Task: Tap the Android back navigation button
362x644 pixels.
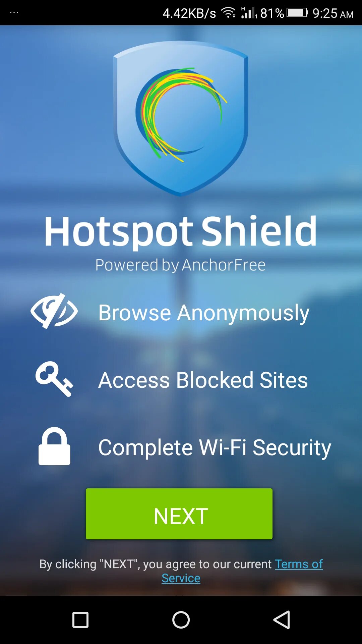Action: coord(282,620)
